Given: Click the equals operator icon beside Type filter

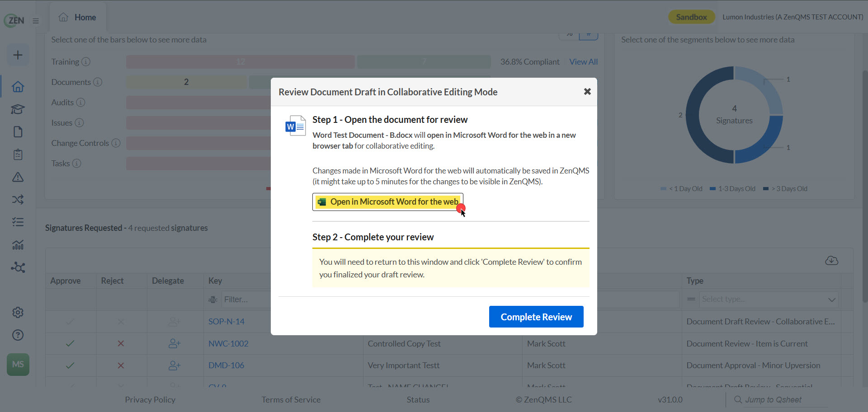Looking at the screenshot, I should click(x=691, y=299).
